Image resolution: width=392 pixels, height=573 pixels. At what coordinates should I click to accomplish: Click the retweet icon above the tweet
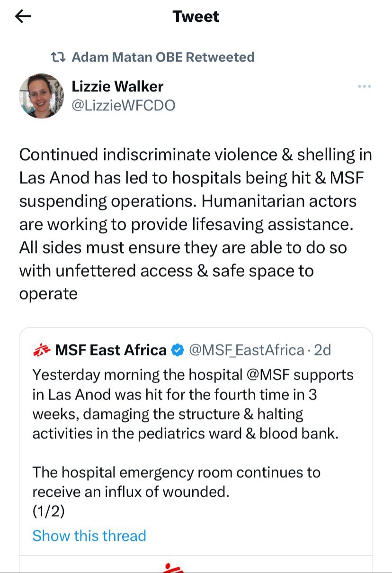point(58,57)
